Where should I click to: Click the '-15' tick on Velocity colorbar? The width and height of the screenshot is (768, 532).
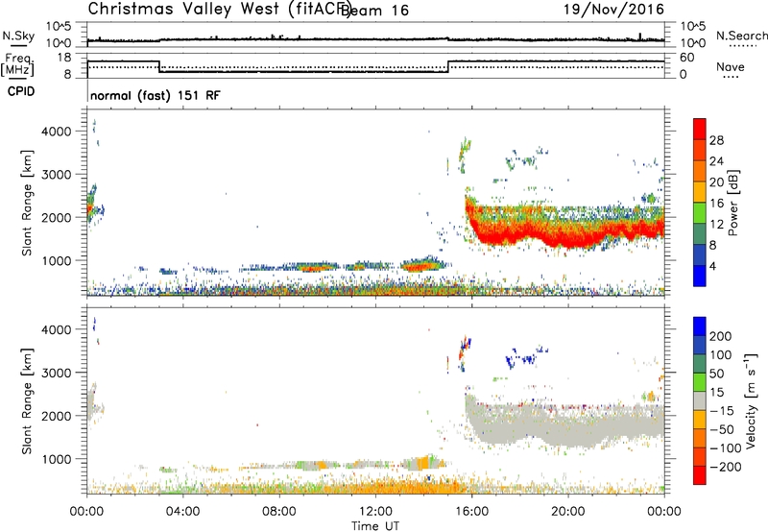tap(722, 411)
